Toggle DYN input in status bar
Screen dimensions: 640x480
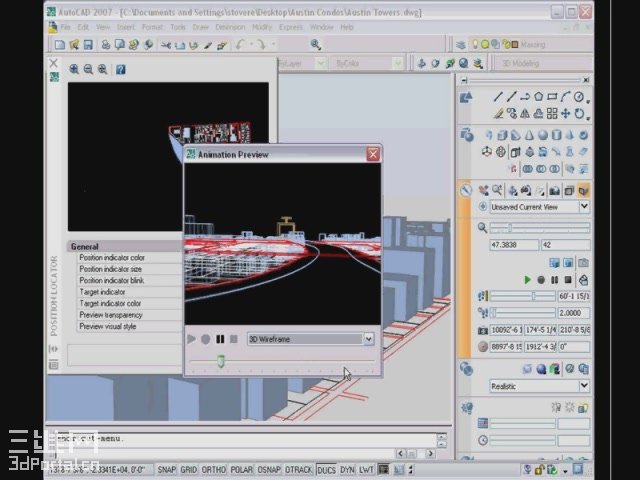click(347, 470)
